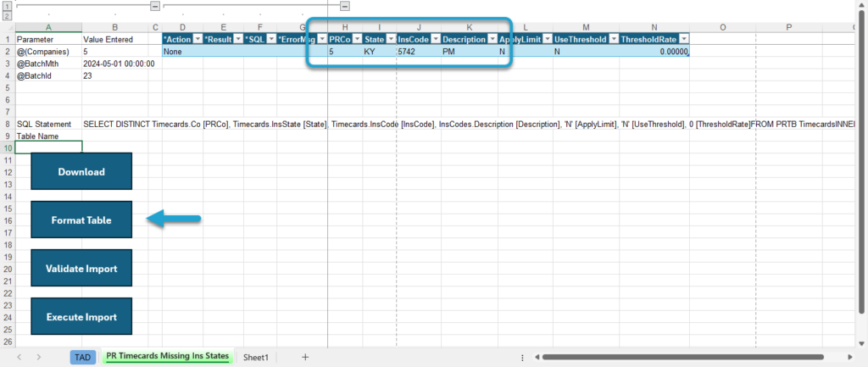Select the SQL Statement label cell

pyautogui.click(x=48, y=124)
